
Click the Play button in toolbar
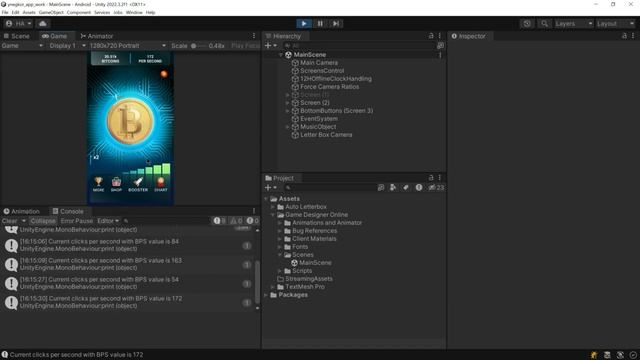pyautogui.click(x=304, y=24)
